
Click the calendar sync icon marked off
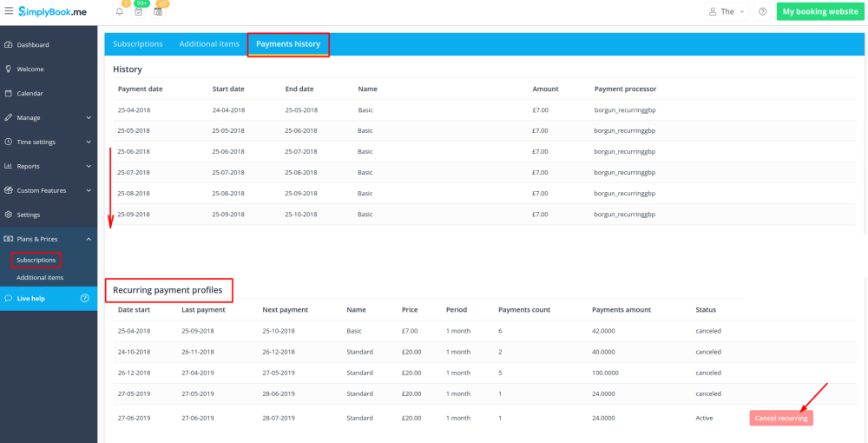click(158, 12)
